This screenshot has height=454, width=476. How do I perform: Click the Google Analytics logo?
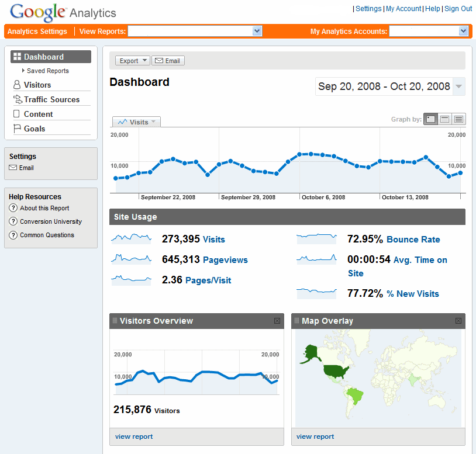pyautogui.click(x=63, y=12)
